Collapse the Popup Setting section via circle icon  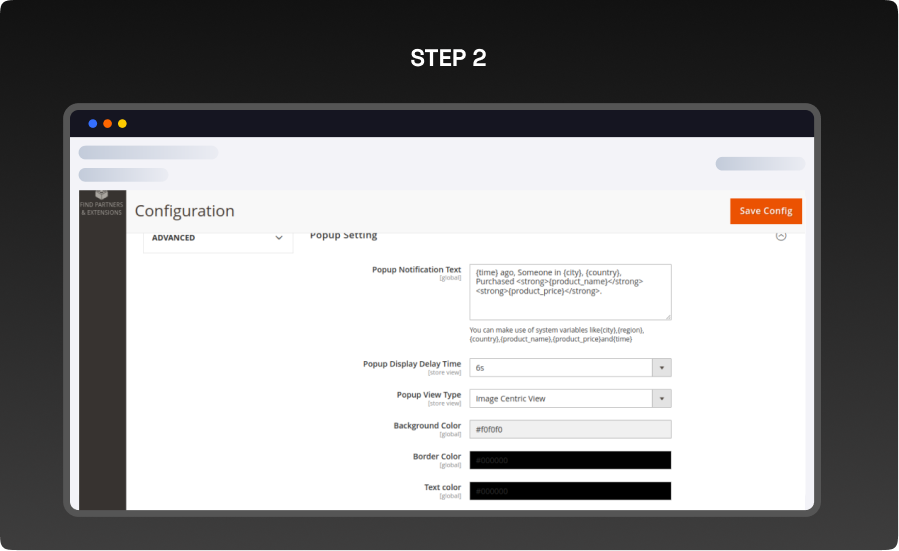(781, 236)
